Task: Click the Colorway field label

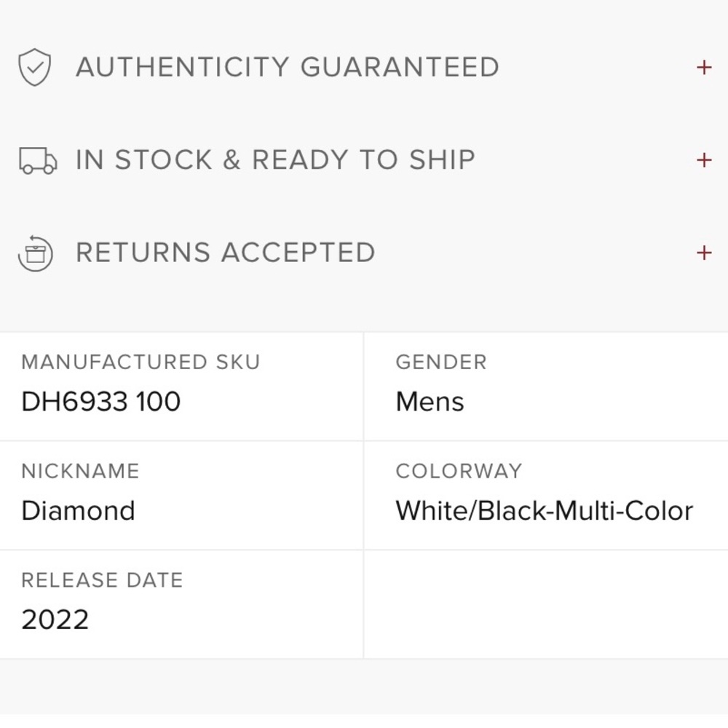Action: pos(459,471)
